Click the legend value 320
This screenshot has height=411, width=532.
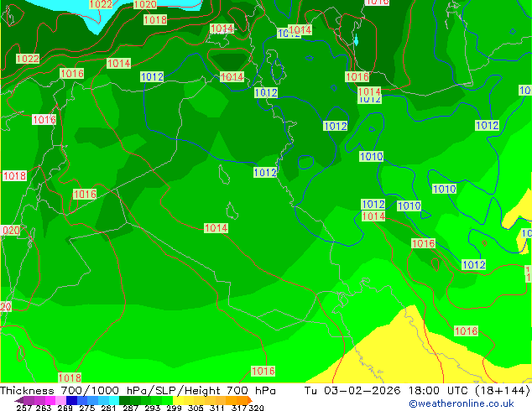tap(256, 408)
